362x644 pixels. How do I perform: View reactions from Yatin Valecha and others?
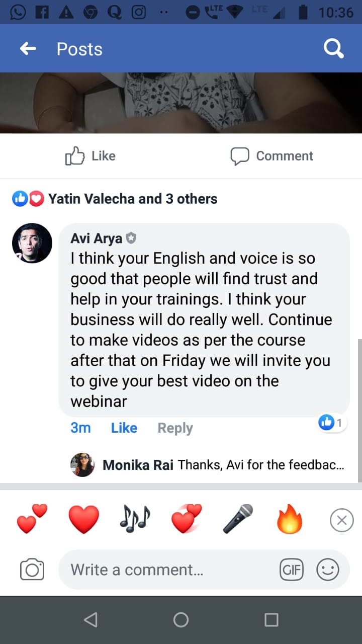(132, 199)
